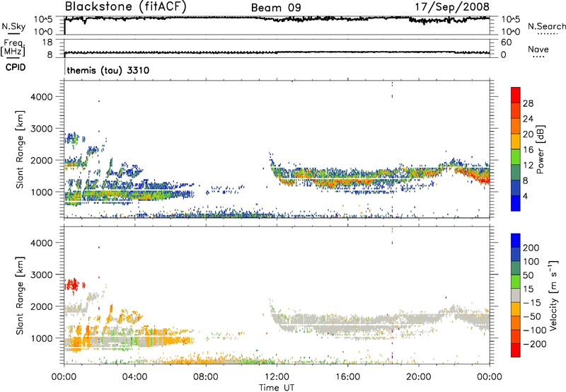The image size is (566, 392).
Task: Click the red echo cluster in velocity panel
Action: [x=73, y=285]
